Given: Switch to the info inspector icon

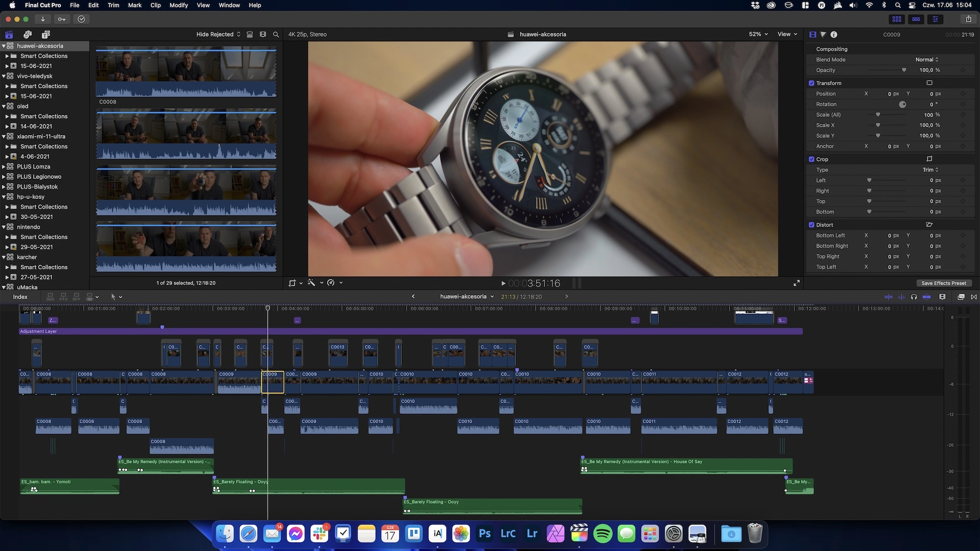Looking at the screenshot, I should click(834, 34).
